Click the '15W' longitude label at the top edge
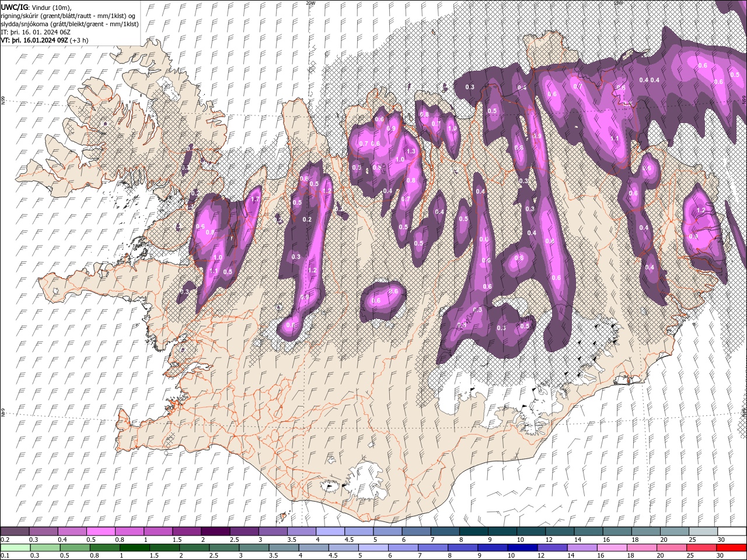Viewport: 747px width, 560px height. [x=618, y=3]
